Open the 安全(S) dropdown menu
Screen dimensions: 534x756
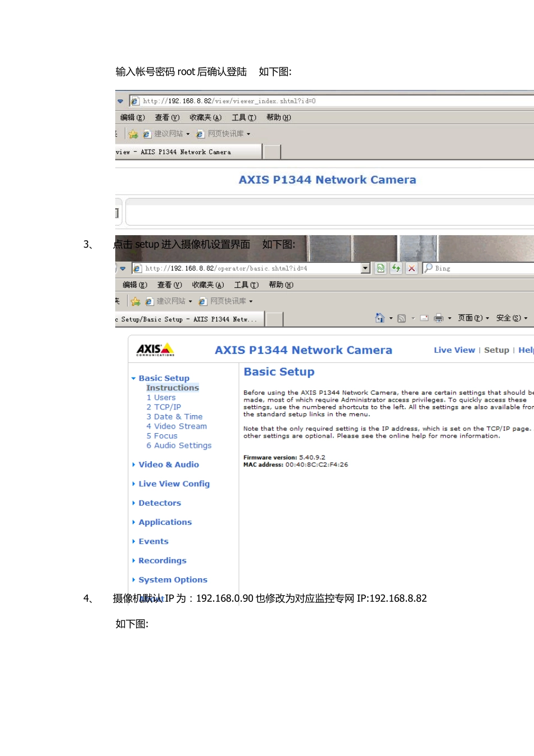click(512, 318)
